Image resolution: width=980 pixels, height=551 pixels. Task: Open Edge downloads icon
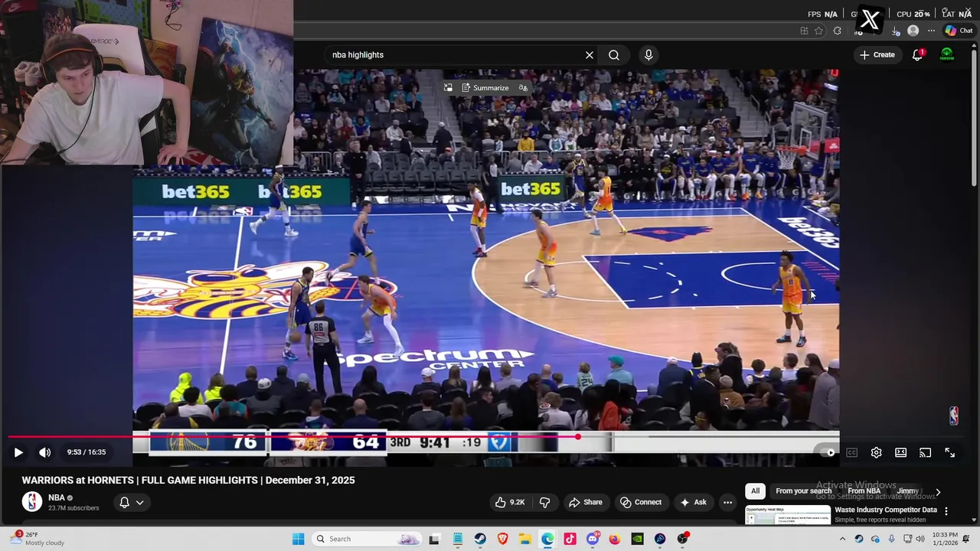click(896, 31)
